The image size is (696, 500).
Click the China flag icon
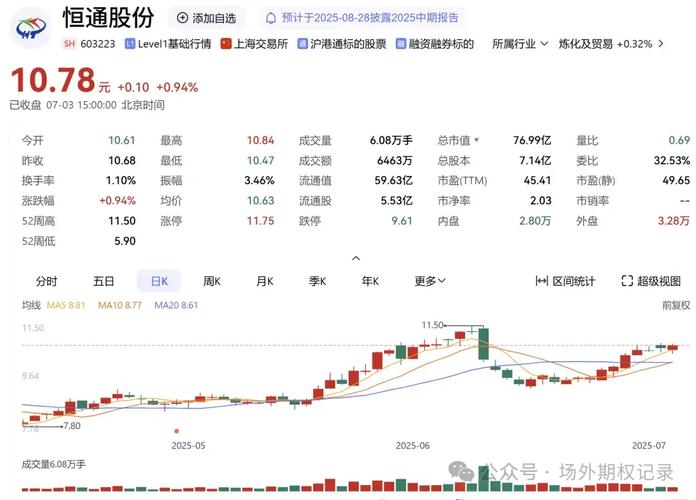point(226,44)
